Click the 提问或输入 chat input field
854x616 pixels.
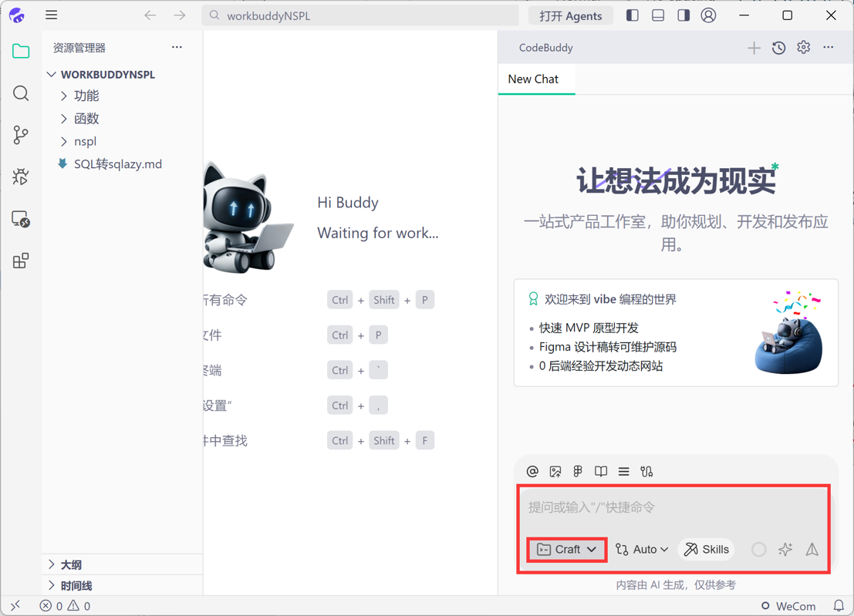click(x=673, y=508)
